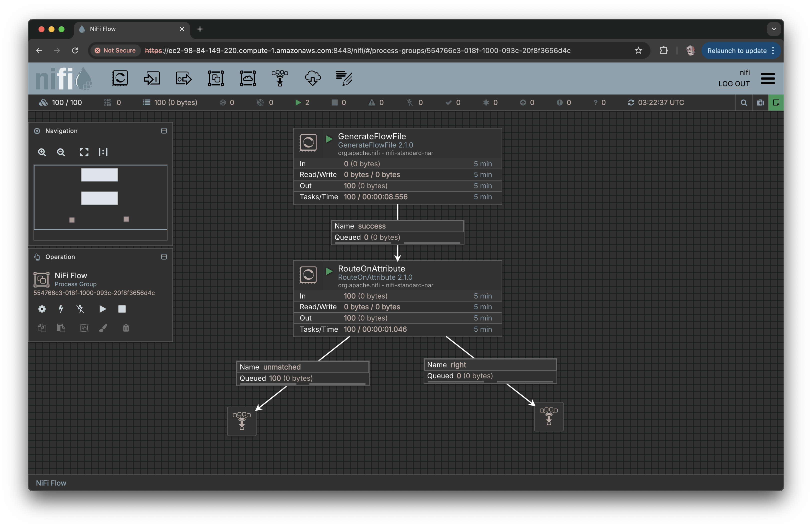This screenshot has height=528, width=812.
Task: Select the funnel under the right connection
Action: tap(548, 417)
